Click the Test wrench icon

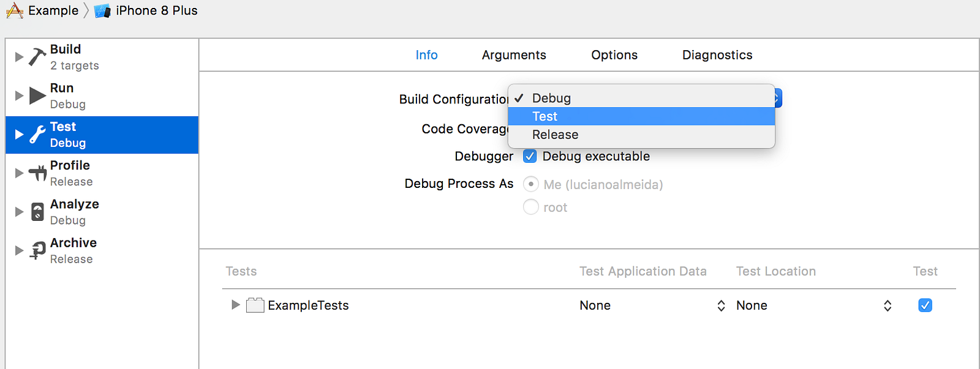coord(37,134)
